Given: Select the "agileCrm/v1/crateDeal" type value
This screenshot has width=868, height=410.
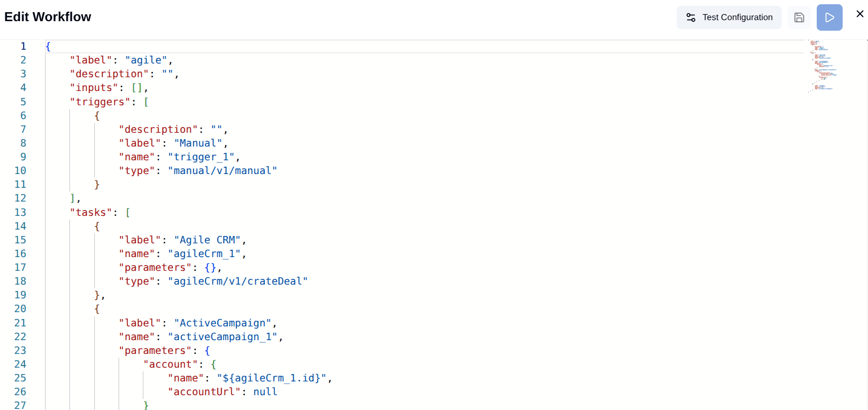Looking at the screenshot, I should pos(238,281).
